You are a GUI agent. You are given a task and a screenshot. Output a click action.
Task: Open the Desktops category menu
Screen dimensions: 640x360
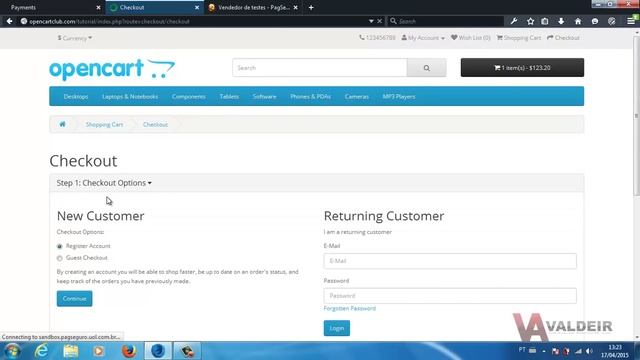76,97
